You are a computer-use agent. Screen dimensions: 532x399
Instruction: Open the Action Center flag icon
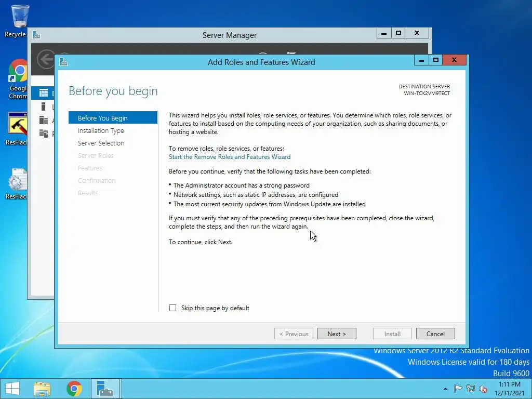(x=458, y=389)
